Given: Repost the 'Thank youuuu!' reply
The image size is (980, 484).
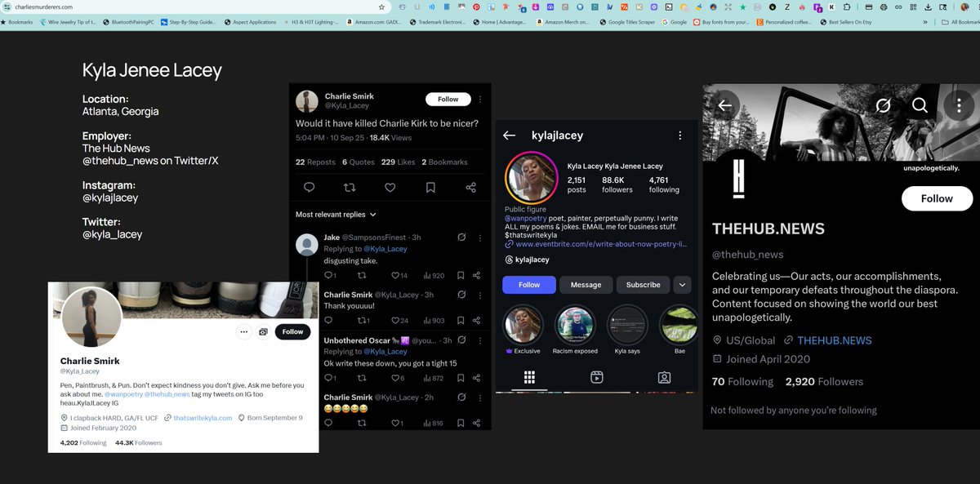Looking at the screenshot, I should pos(361,321).
